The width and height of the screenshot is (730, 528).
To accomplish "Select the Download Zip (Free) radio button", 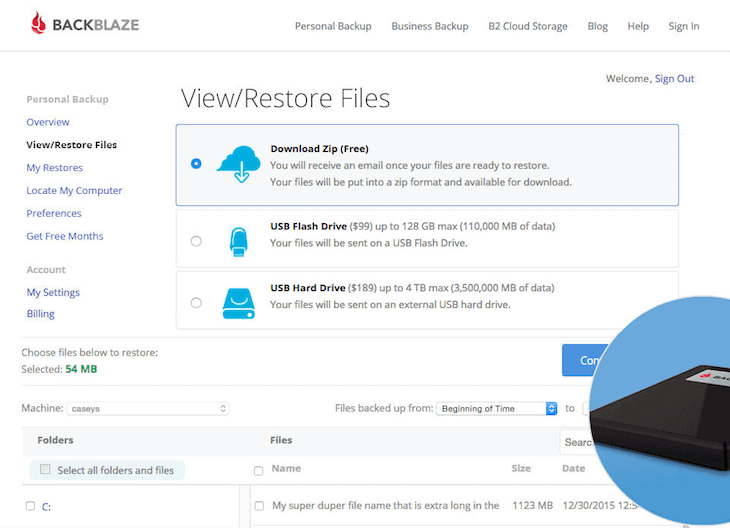I will 196,163.
